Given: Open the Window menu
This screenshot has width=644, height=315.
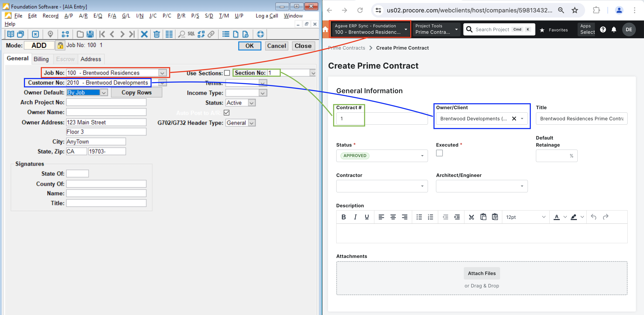Looking at the screenshot, I should coord(293,16).
